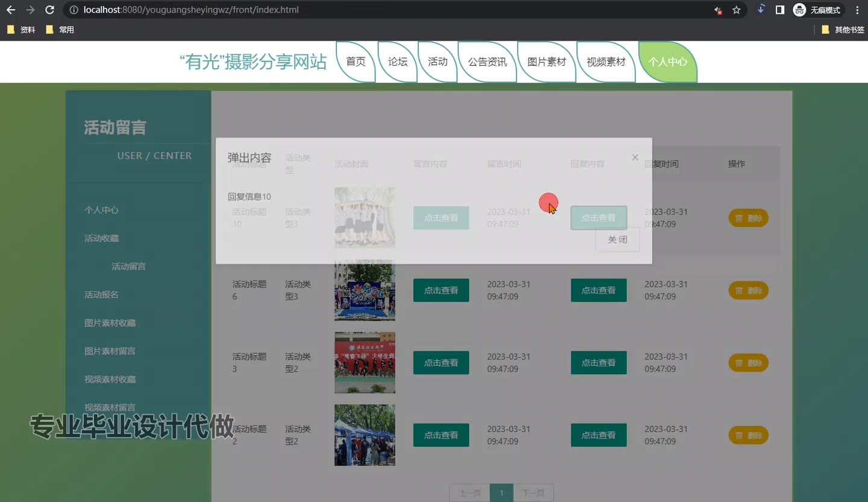Open the 公告资讯 navigation tab
Screen dimensions: 868x502
point(488,62)
